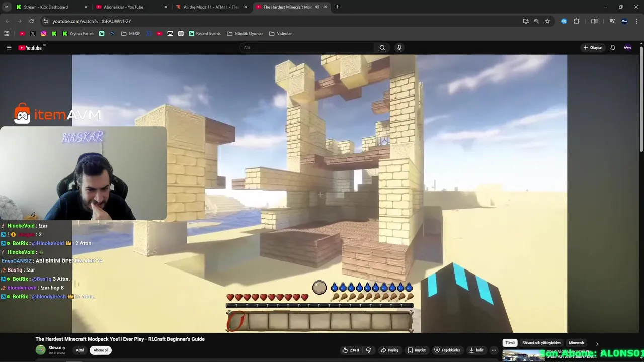Viewport: 644px width, 362px height.
Task: Click the Paylaş share button
Action: coord(389,350)
